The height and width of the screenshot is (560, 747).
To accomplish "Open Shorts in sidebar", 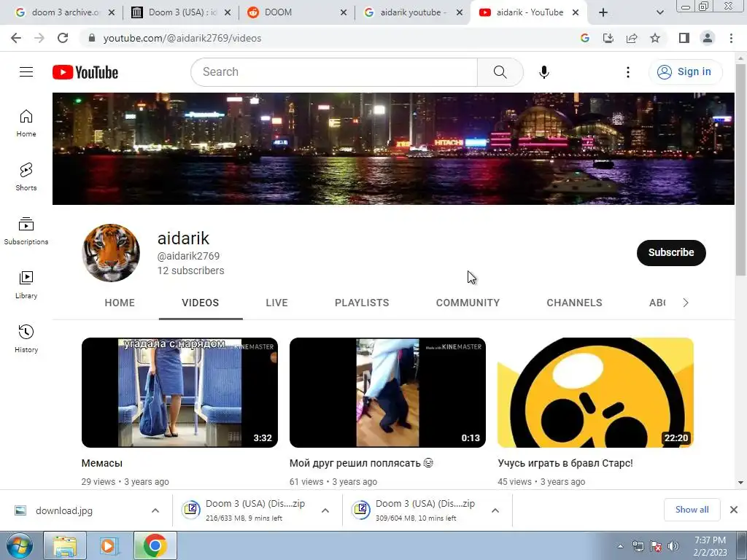I will (x=26, y=176).
